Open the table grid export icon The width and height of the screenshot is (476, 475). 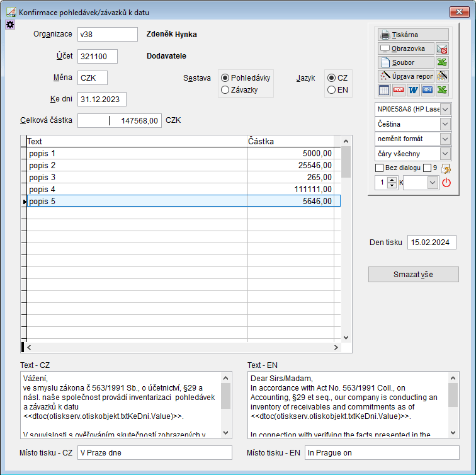click(384, 90)
